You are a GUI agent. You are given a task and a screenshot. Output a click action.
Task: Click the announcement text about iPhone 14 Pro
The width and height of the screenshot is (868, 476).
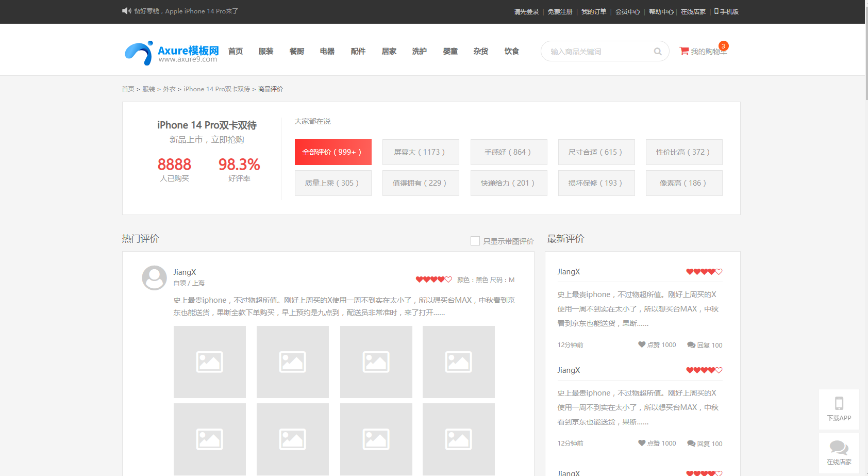click(186, 11)
